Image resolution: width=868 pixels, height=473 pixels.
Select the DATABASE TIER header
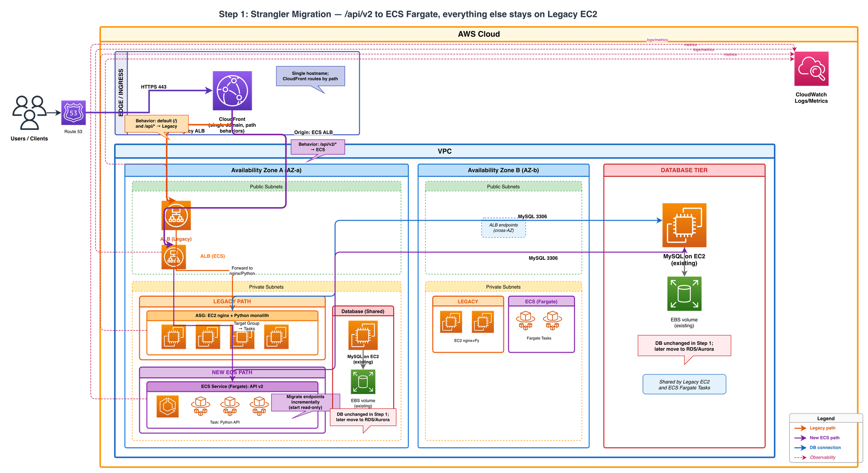[684, 170]
